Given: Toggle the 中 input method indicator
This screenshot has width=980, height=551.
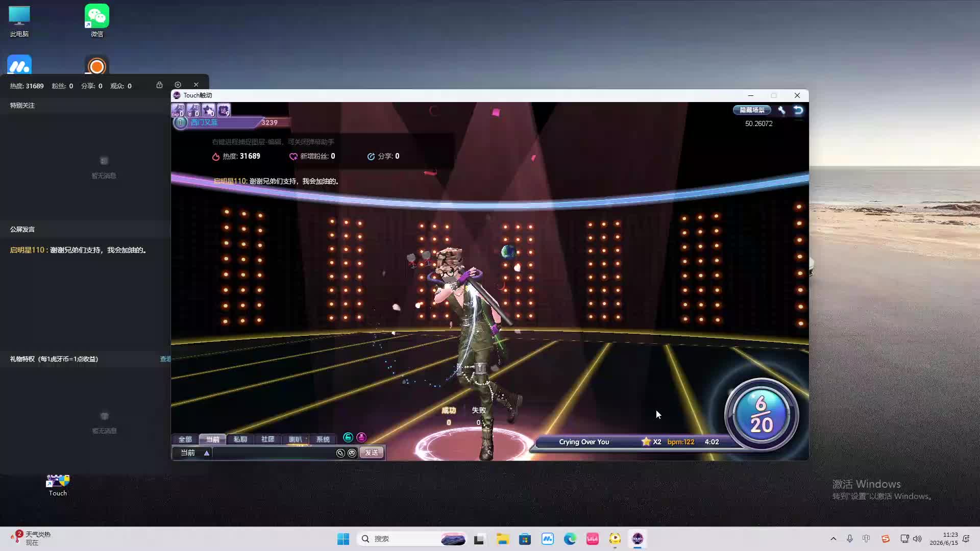Looking at the screenshot, I should pyautogui.click(x=866, y=539).
